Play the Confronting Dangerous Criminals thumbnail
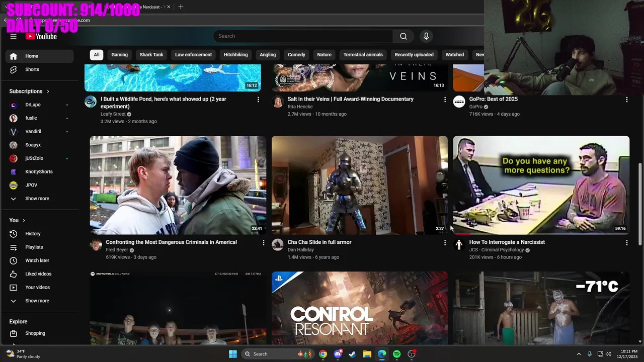Viewport: 644px width, 362px height. click(x=178, y=185)
